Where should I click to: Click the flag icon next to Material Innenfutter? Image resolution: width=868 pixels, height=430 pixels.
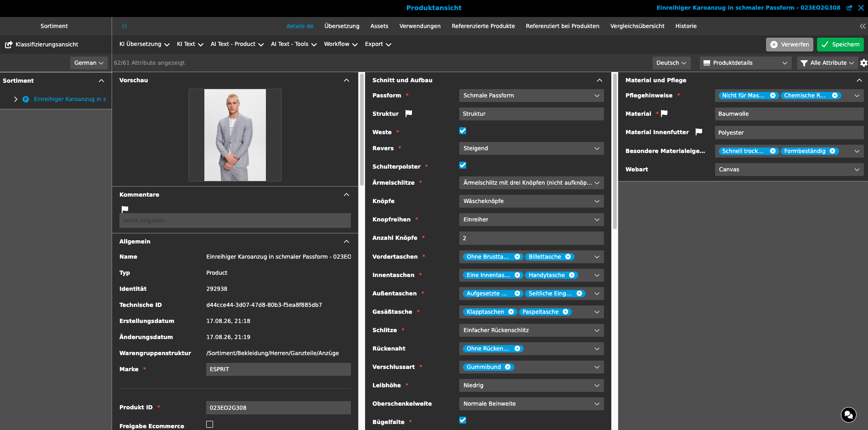point(699,132)
